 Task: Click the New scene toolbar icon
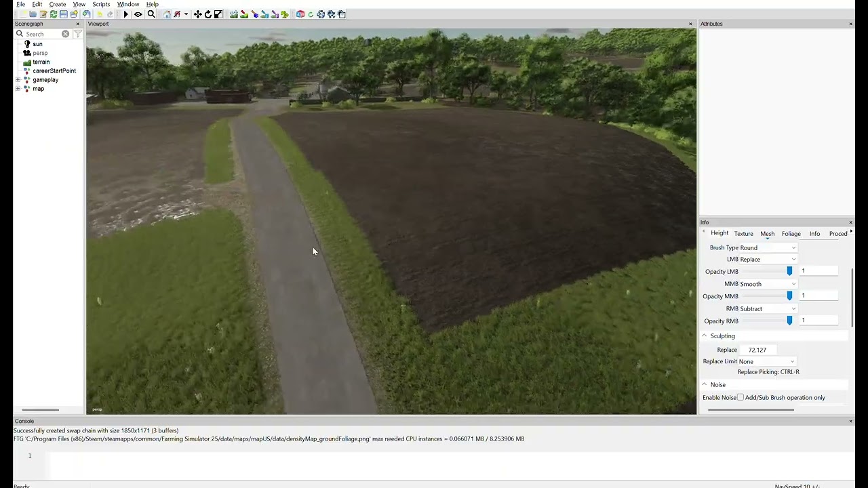coord(23,14)
